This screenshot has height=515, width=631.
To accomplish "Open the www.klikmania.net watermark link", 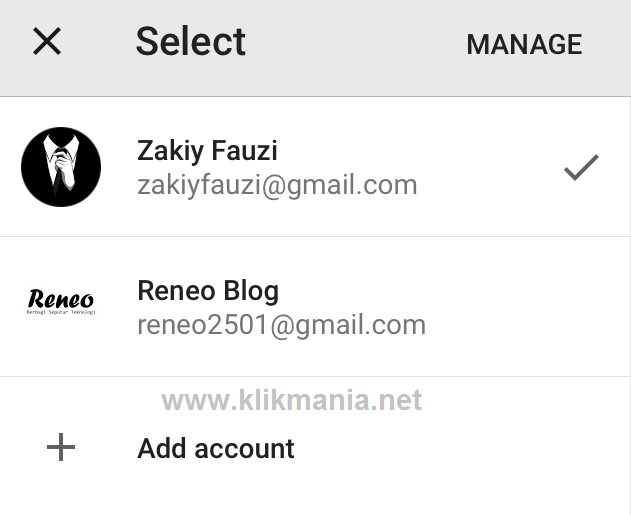I will coord(291,401).
